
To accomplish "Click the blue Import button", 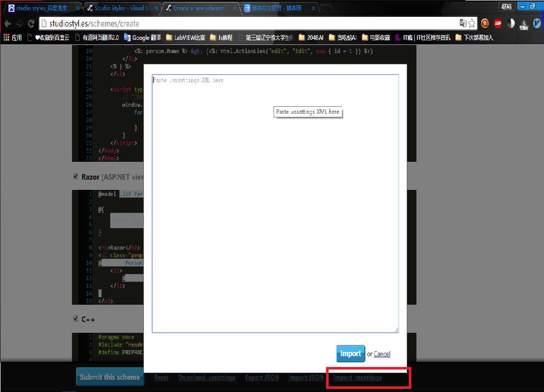I will 351,354.
